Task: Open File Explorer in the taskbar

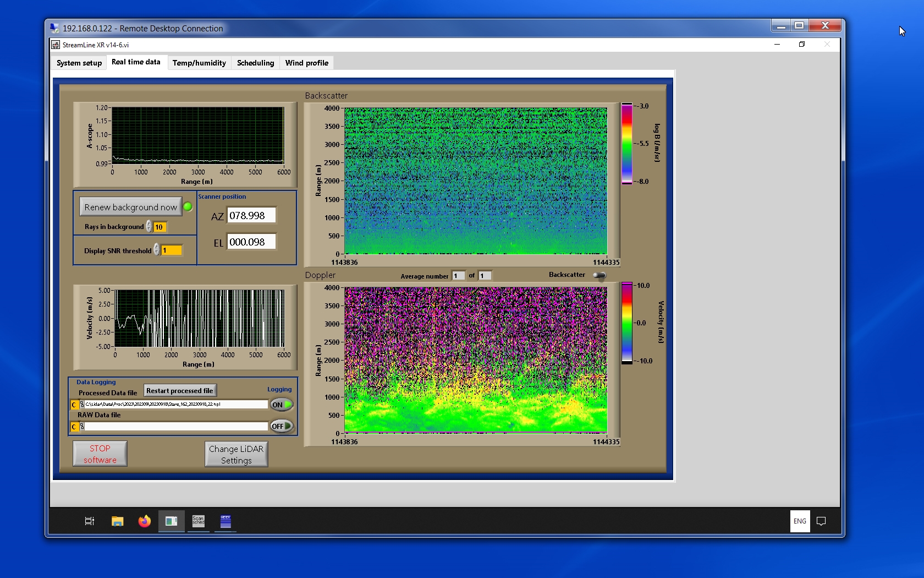Action: (x=117, y=521)
